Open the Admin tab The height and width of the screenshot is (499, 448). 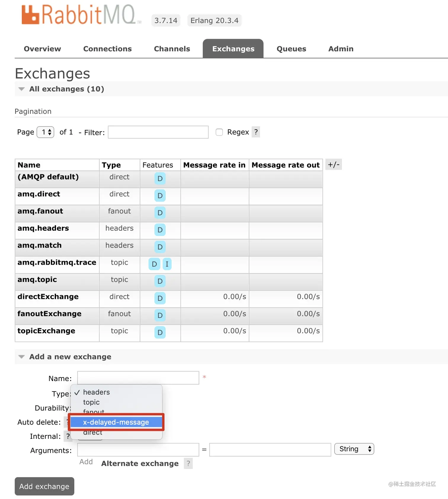coord(341,49)
